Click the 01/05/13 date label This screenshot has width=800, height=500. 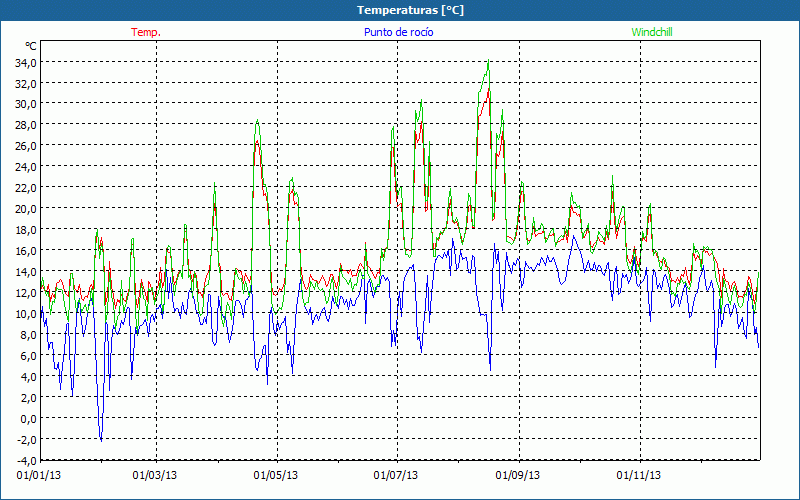click(x=276, y=476)
